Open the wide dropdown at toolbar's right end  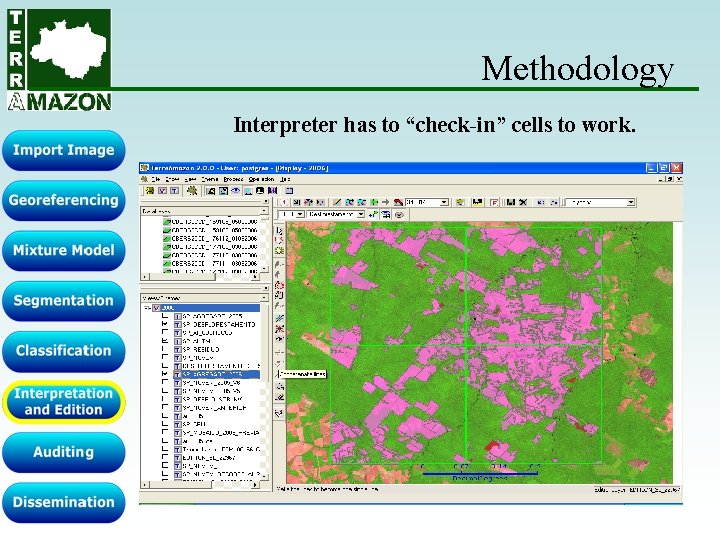point(631,202)
